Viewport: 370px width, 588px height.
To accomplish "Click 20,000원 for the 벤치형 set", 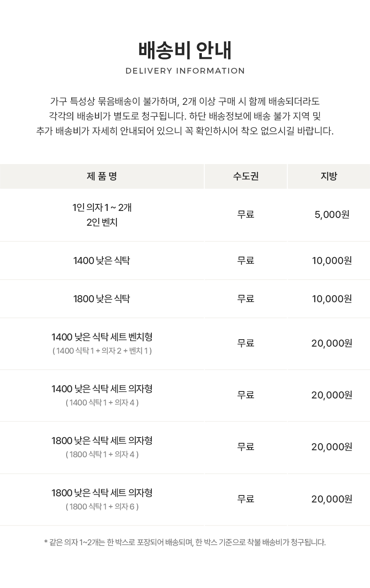I will click(x=332, y=343).
